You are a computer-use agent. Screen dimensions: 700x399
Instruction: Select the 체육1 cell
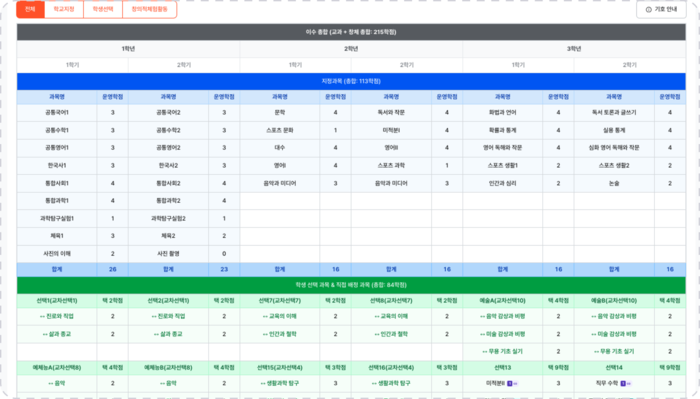[57, 236]
